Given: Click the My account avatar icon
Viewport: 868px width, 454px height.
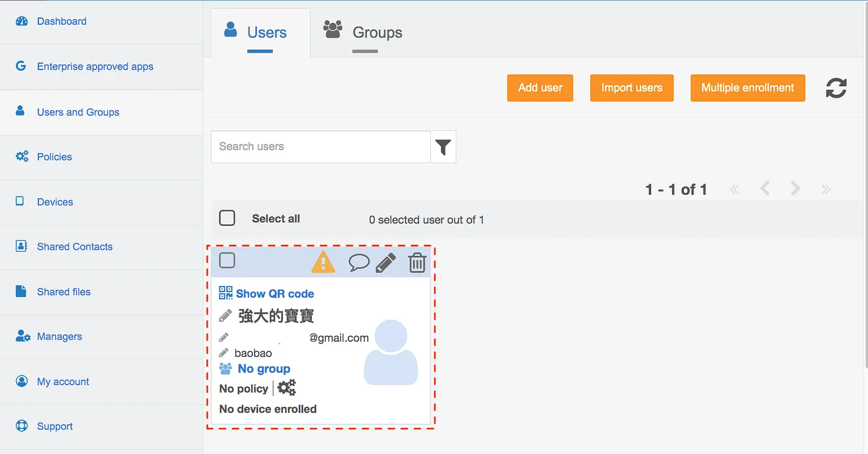Looking at the screenshot, I should [x=22, y=381].
